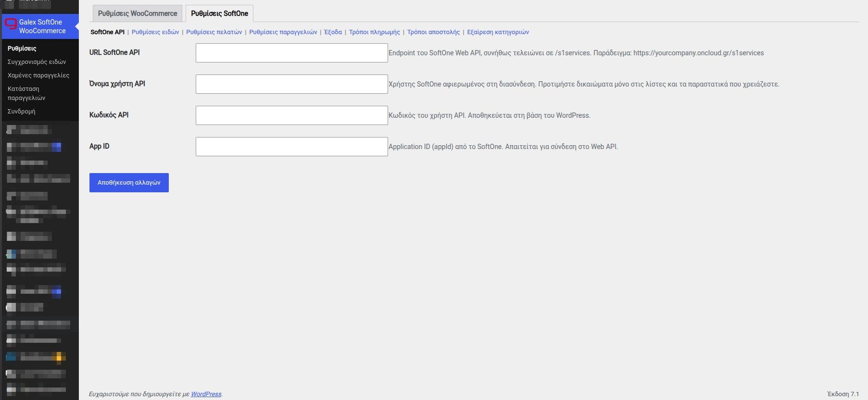
Task: Open Κατάσταση παραγγελιών sidebar item
Action: (26, 93)
